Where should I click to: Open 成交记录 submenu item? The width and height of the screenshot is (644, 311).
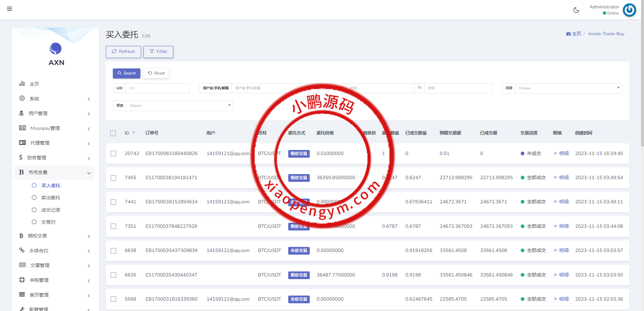click(51, 210)
